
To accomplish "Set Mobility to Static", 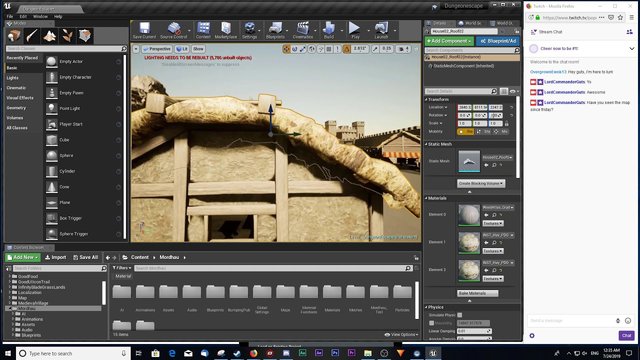I will [x=466, y=131].
